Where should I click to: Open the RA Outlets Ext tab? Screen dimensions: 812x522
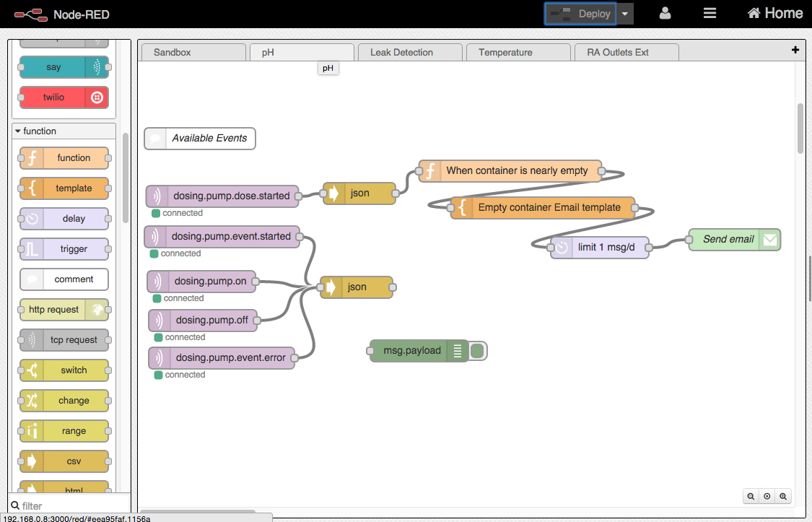point(627,52)
